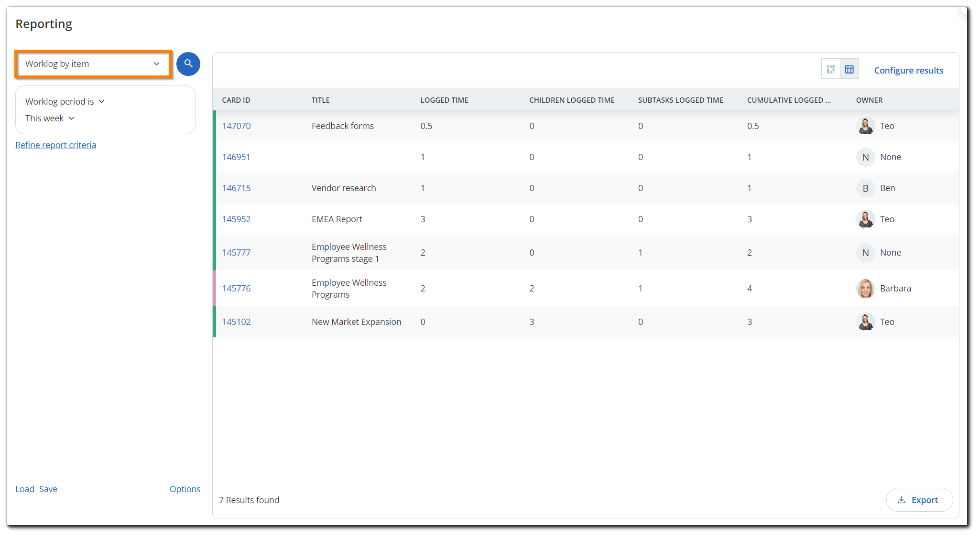Select Employee Wellness Programs stage 1 title

pyautogui.click(x=349, y=253)
